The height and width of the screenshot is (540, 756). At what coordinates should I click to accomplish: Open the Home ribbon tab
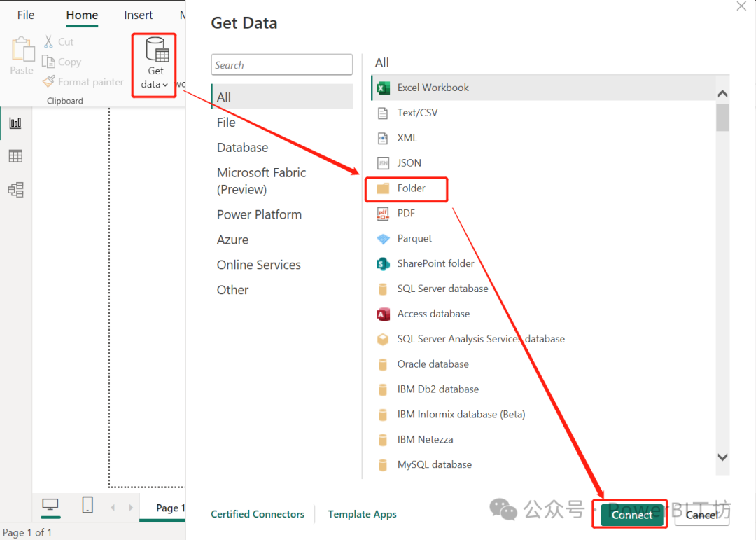(x=82, y=15)
